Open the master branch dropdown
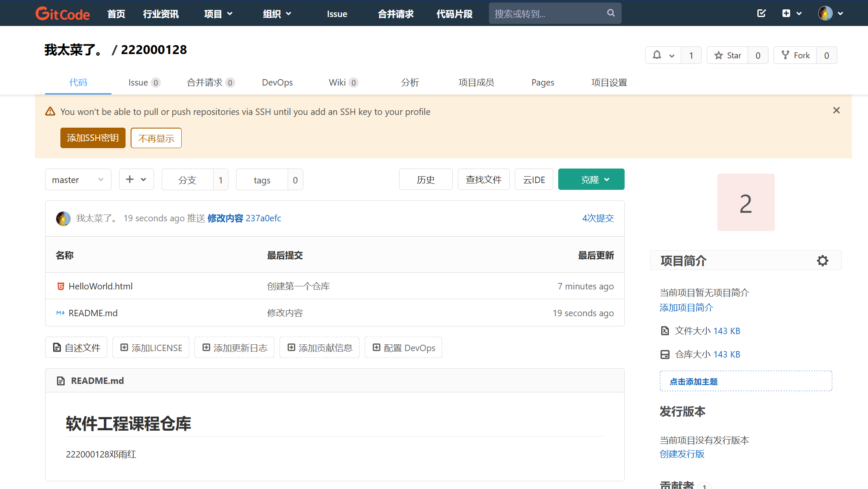The width and height of the screenshot is (868, 489). coord(78,180)
